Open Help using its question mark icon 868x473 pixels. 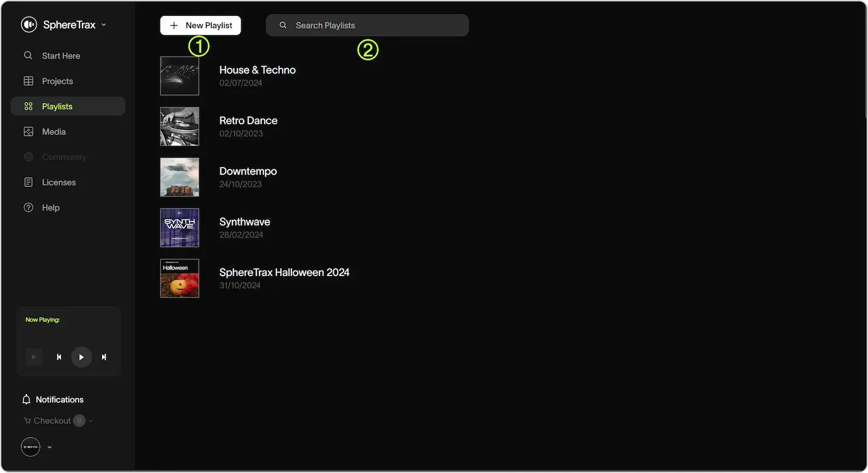[28, 207]
